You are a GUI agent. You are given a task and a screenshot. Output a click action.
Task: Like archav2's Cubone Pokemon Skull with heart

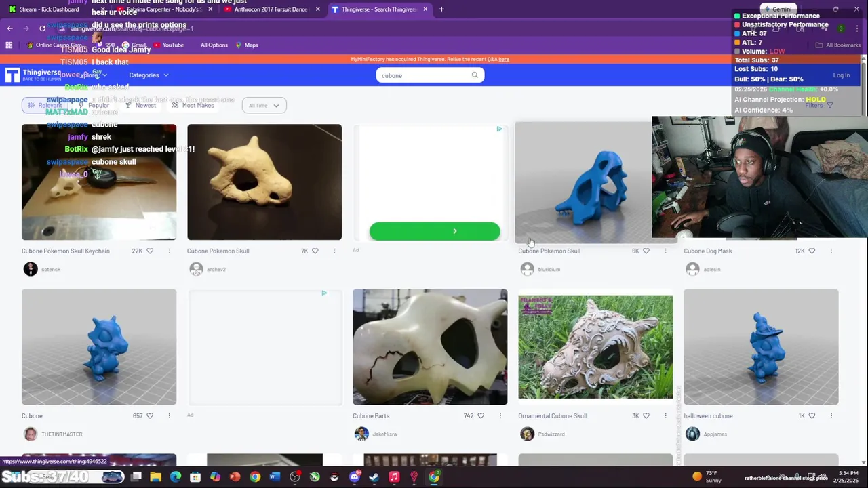[315, 251]
